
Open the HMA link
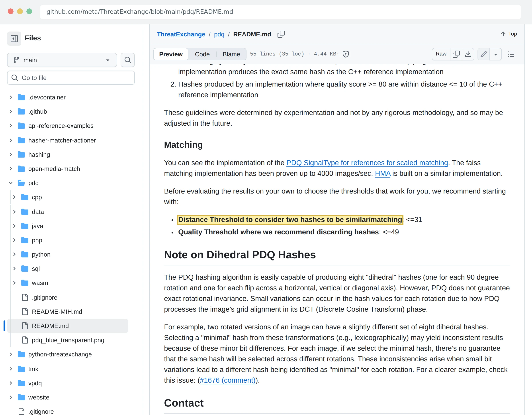click(x=382, y=173)
